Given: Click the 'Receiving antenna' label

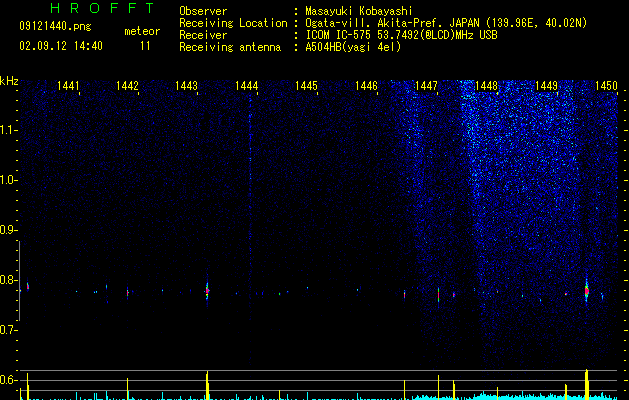Looking at the screenshot, I should (x=230, y=47).
